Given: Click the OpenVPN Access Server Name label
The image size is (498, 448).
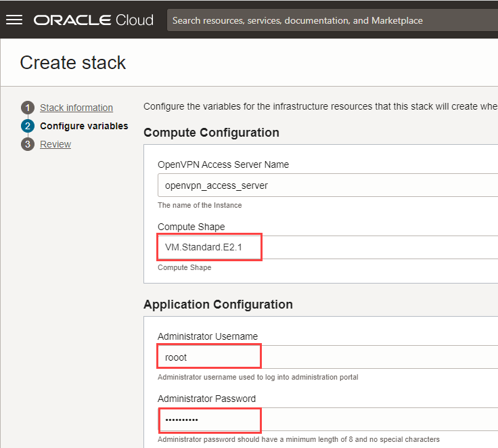Looking at the screenshot, I should pyautogui.click(x=223, y=164).
